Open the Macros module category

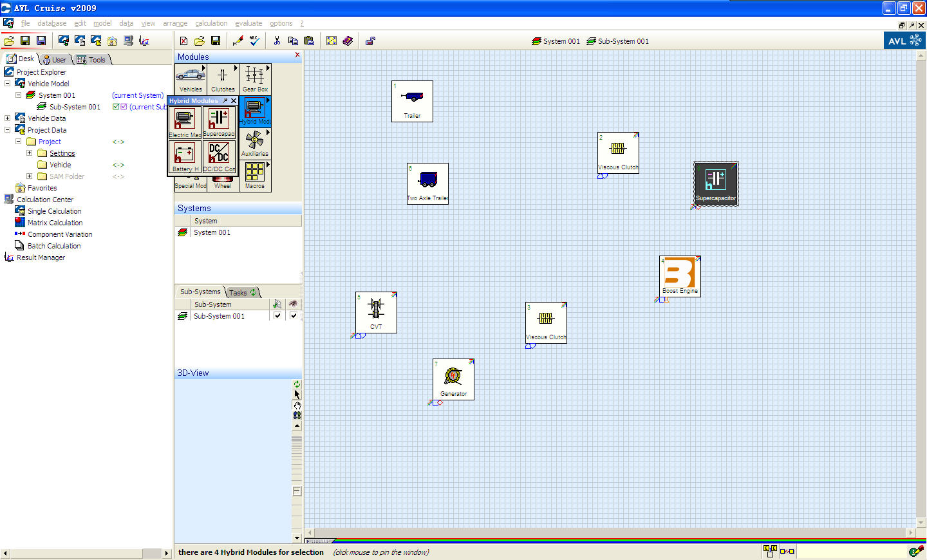coord(255,176)
